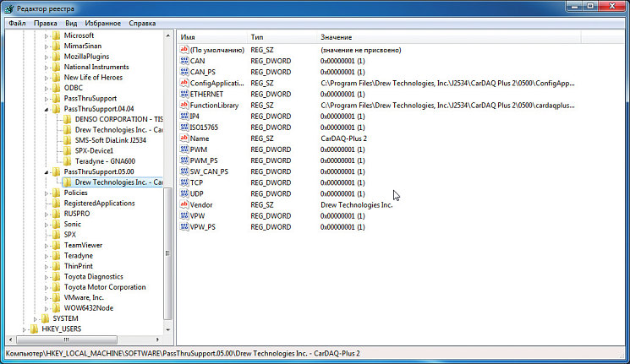Viewport: 630px width, 364px height.
Task: Click the TCP DWORD value icon
Action: (x=184, y=182)
